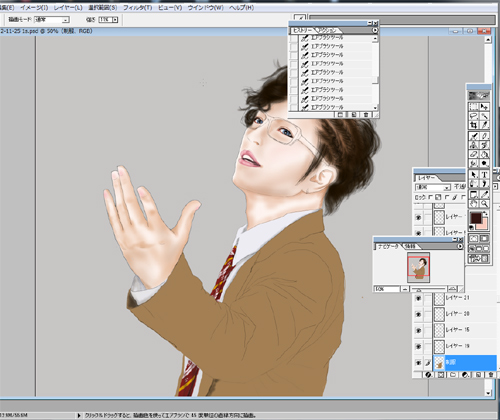Image resolution: width=500 pixels, height=420 pixels.
Task: Switch to Quick Mask mode
Action: pyautogui.click(x=484, y=238)
